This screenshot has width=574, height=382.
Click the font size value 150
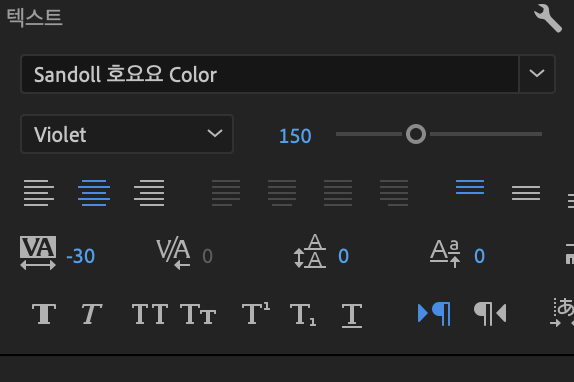tap(295, 136)
